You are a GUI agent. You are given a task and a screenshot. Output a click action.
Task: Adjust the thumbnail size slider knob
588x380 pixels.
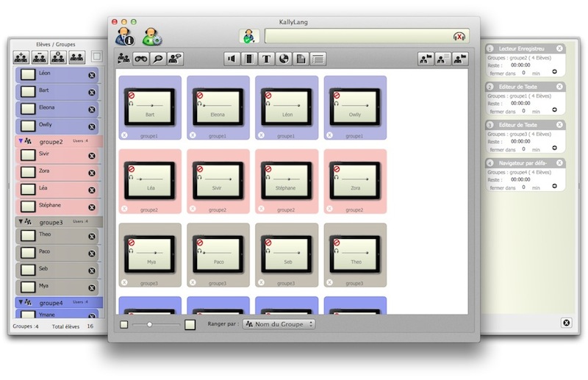click(x=149, y=324)
